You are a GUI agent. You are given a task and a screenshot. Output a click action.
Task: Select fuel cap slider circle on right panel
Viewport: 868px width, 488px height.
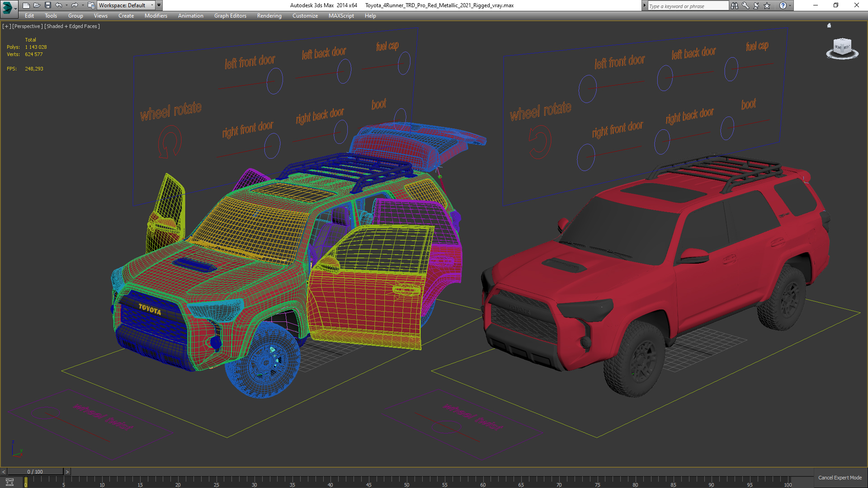[731, 69]
